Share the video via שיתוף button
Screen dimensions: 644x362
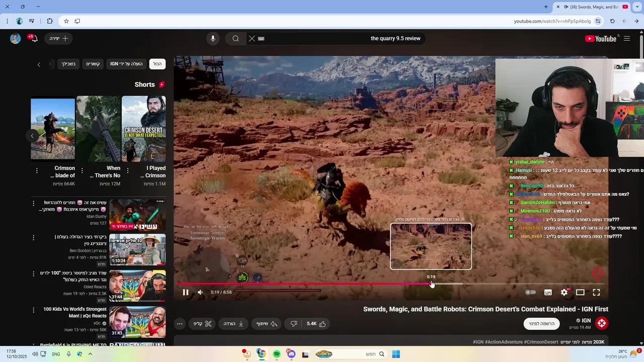coord(267,324)
